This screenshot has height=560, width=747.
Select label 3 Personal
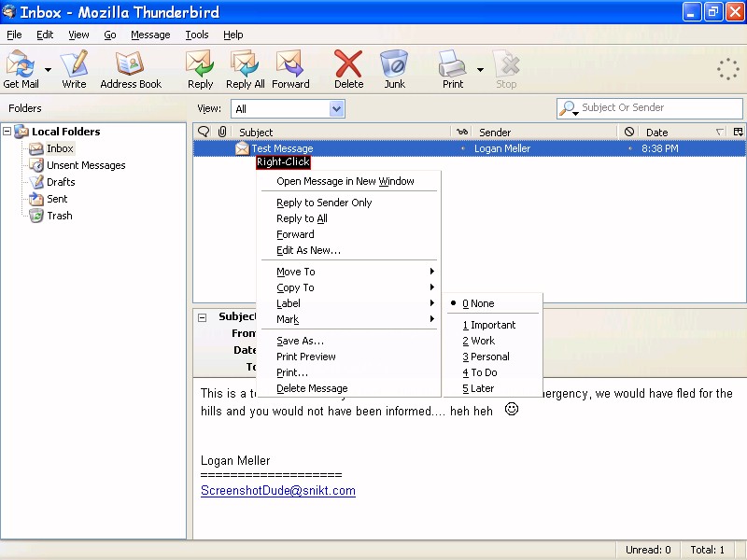tap(493, 357)
